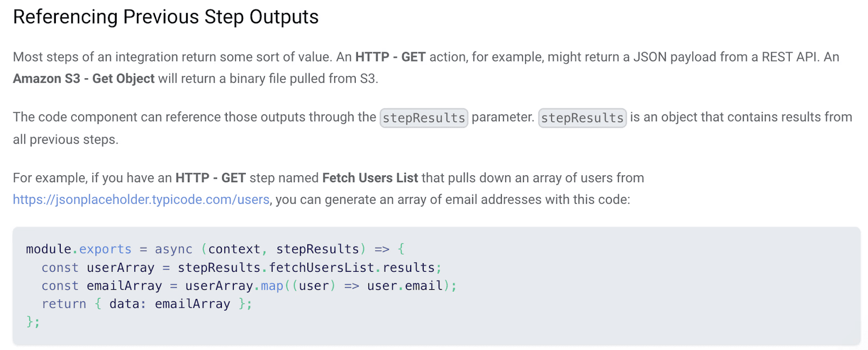The width and height of the screenshot is (868, 350).
Task: Click the context parameter in the code
Action: click(x=234, y=249)
